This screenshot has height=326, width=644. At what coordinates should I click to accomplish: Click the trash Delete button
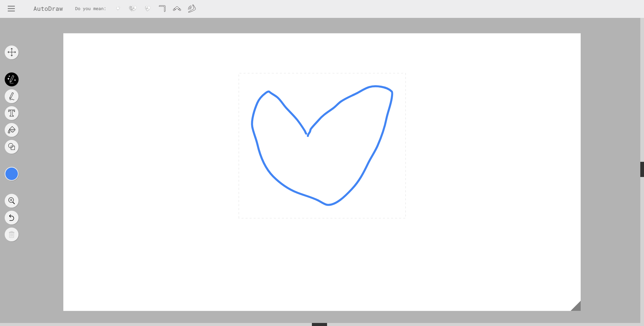tap(11, 234)
